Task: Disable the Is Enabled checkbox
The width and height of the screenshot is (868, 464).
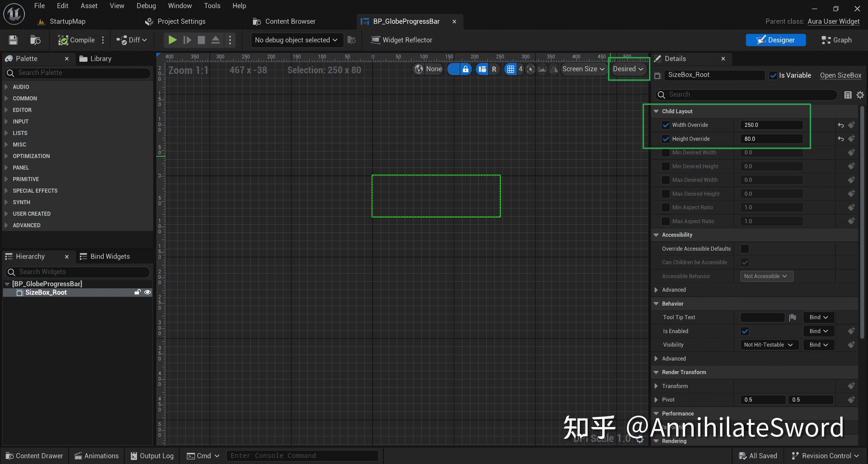Action: pyautogui.click(x=745, y=331)
